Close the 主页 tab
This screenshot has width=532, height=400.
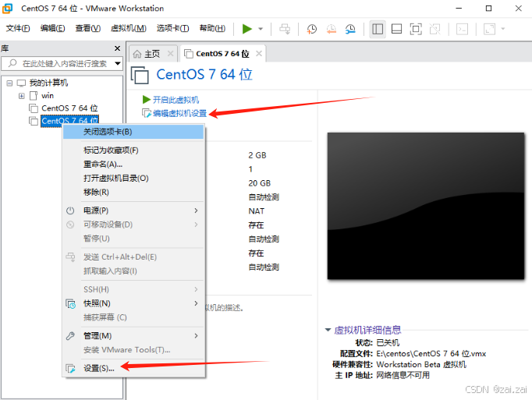click(170, 53)
